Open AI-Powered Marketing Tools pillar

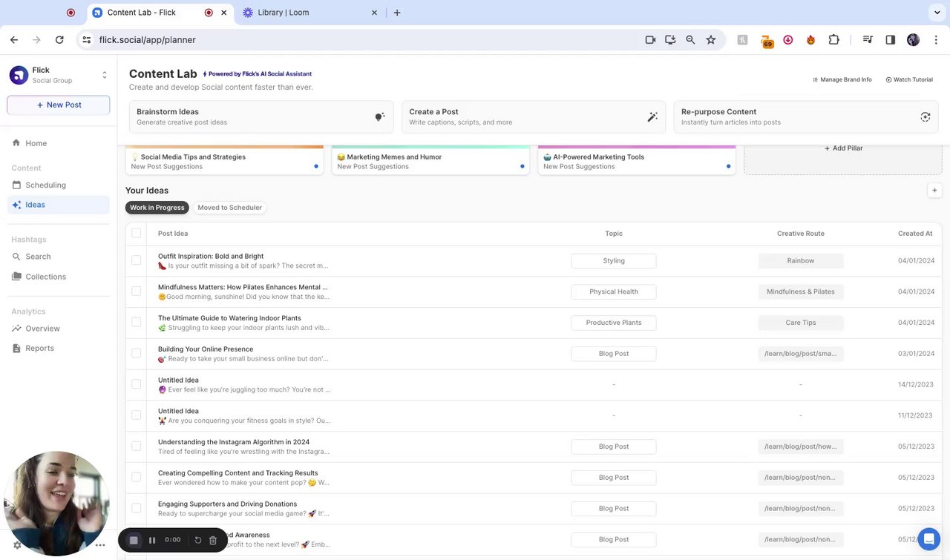637,160
